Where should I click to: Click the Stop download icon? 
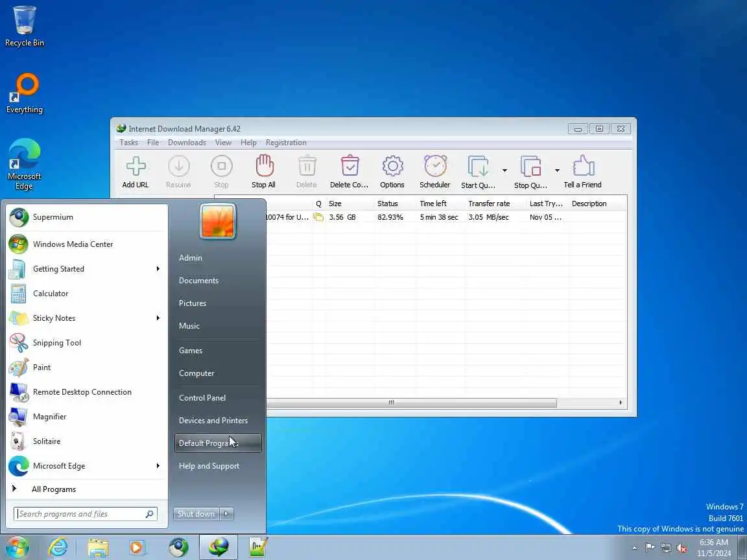click(221, 172)
